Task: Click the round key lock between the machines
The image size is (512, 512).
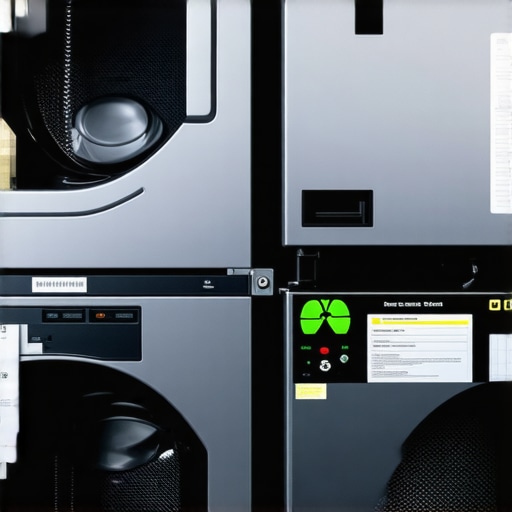Action: click(263, 282)
